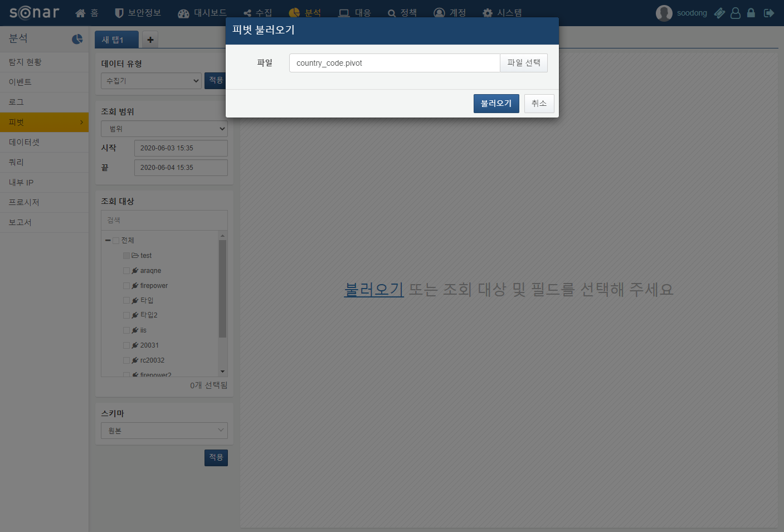Image resolution: width=784 pixels, height=532 pixels.
Task: Click 파일 선택 button
Action: pos(524,63)
